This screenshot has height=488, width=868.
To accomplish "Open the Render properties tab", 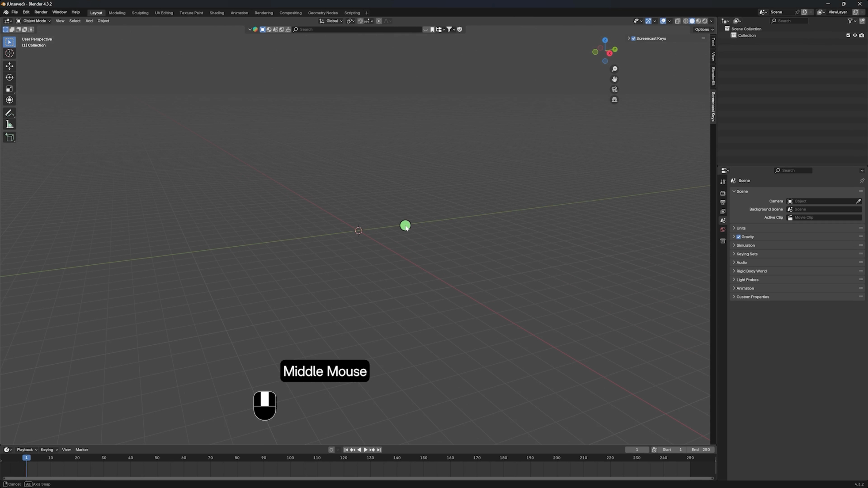I will click(x=723, y=193).
